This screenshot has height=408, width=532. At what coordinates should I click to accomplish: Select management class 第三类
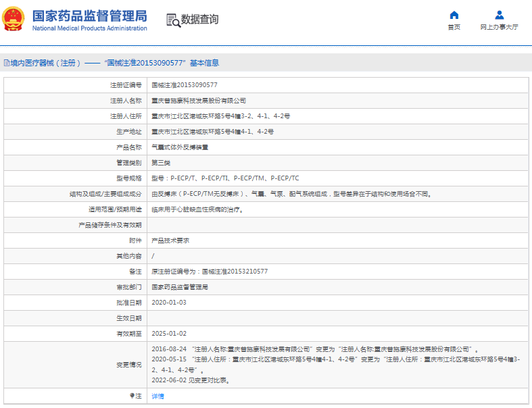(x=161, y=163)
